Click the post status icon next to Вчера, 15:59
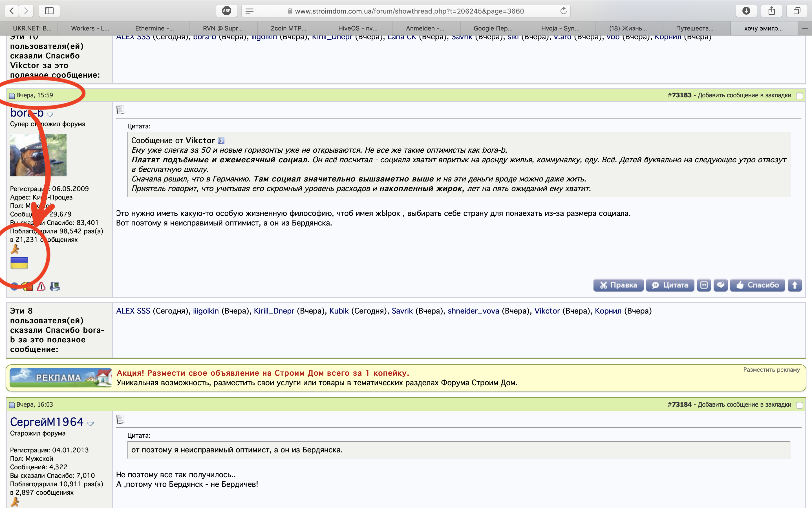The image size is (812, 508). pos(12,96)
